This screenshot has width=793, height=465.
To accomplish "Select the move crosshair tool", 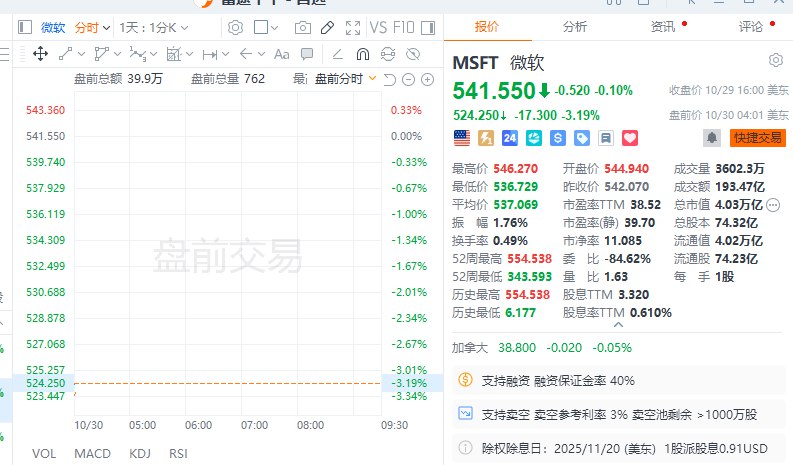I will [40, 54].
